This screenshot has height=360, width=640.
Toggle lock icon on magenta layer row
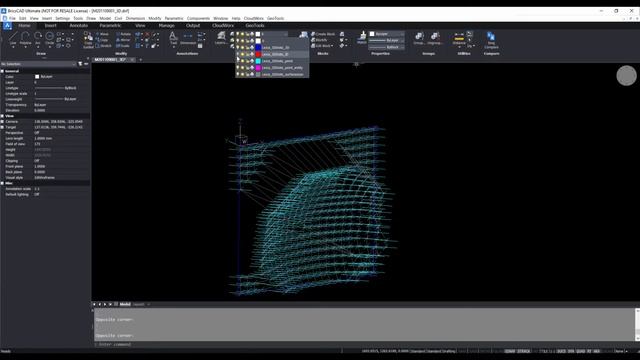(247, 68)
